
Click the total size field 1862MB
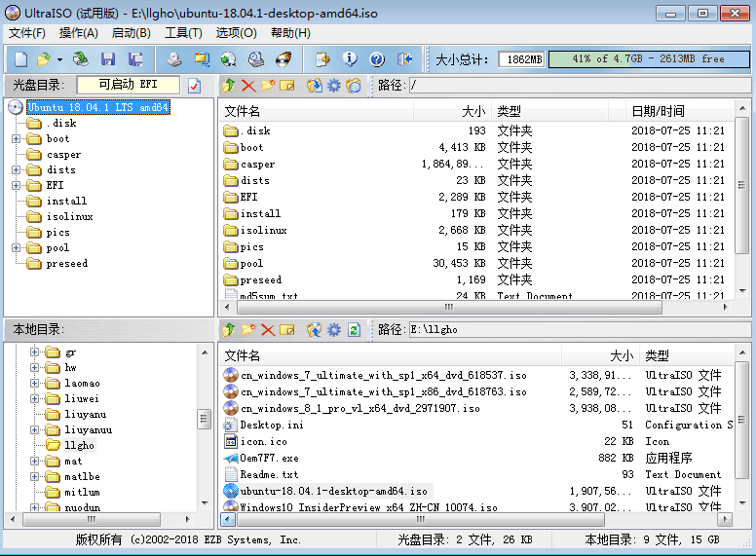pos(521,59)
